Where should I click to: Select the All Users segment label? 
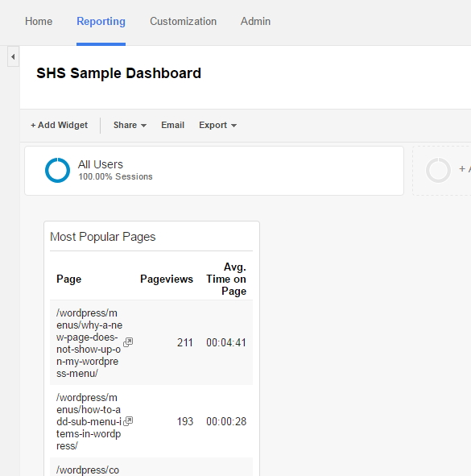pyautogui.click(x=101, y=164)
